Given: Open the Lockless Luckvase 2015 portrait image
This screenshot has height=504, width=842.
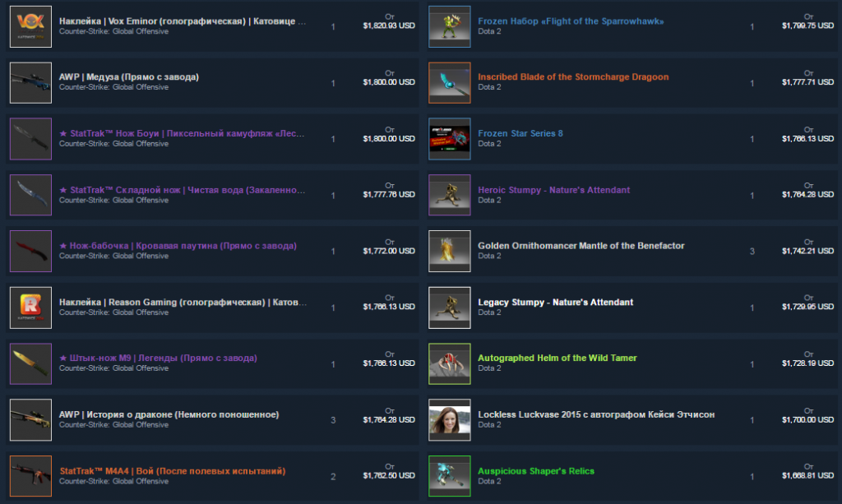Looking at the screenshot, I should point(450,420).
